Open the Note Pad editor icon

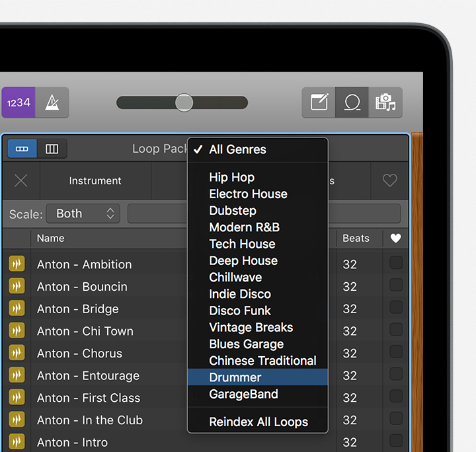(319, 102)
